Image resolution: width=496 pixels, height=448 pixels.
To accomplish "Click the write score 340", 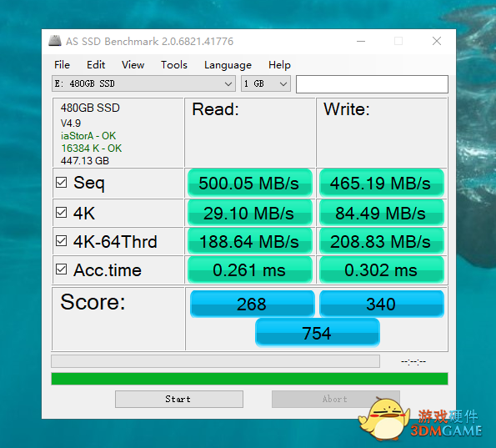I will (382, 304).
